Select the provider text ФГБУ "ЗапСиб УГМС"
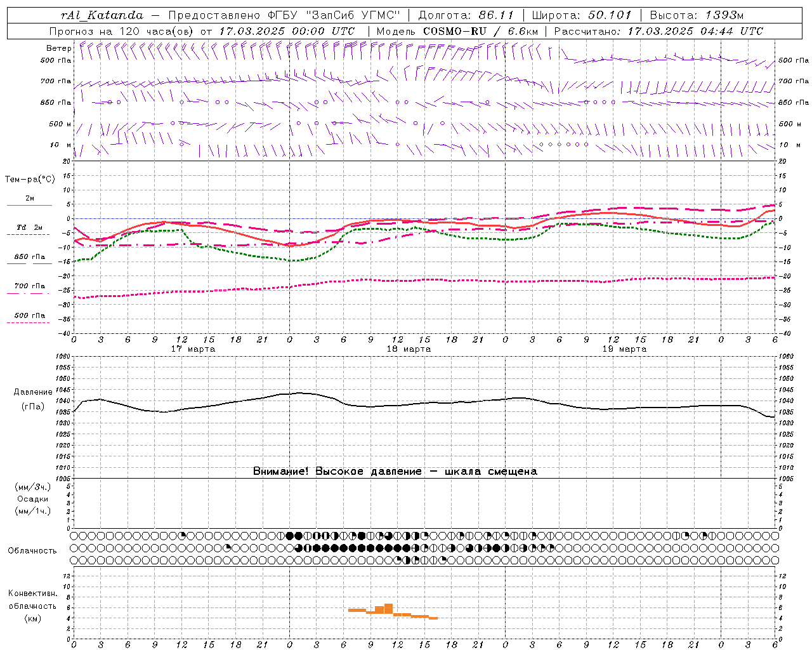Viewport: 812px width, 650px height. [x=335, y=15]
